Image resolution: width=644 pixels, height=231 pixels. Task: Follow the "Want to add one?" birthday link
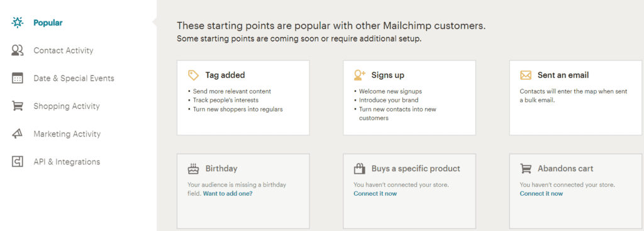[228, 194]
